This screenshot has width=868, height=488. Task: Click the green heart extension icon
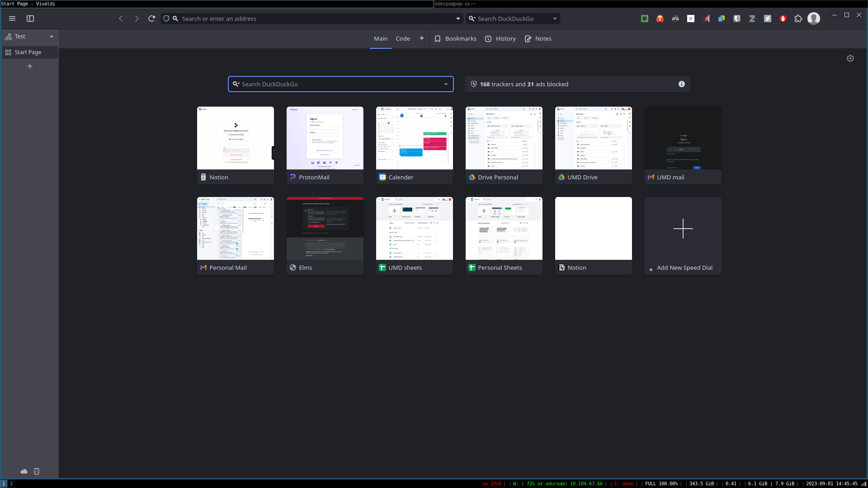point(645,19)
